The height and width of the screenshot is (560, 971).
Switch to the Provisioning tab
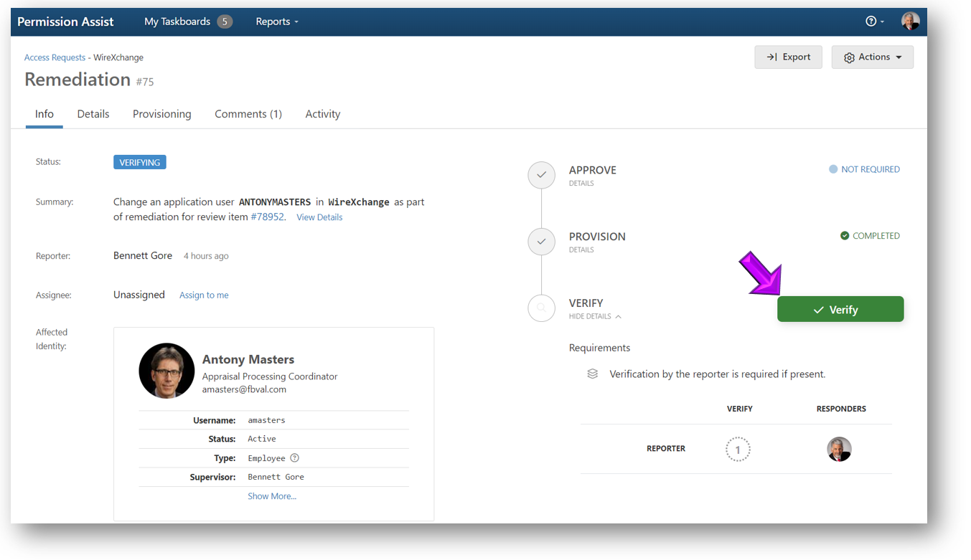[161, 114]
